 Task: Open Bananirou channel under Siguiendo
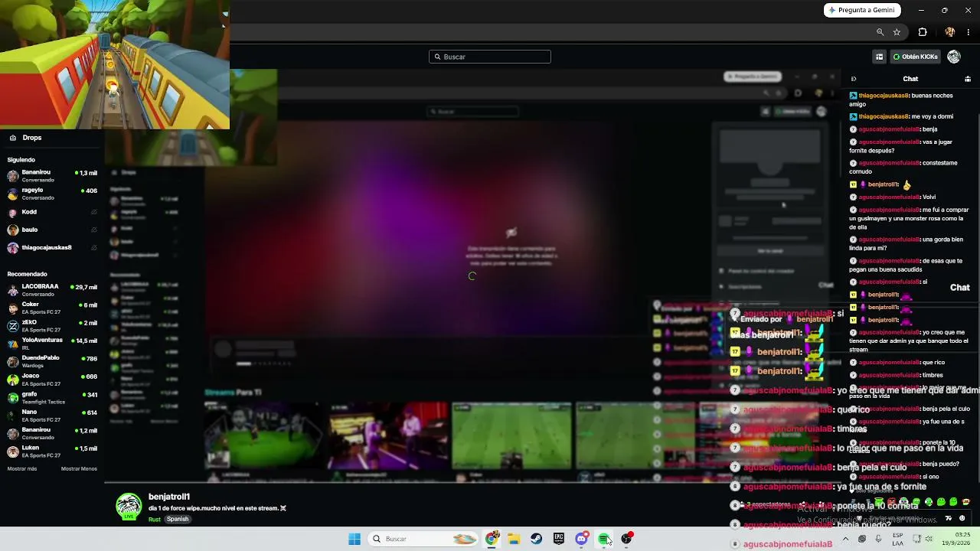(x=52, y=176)
